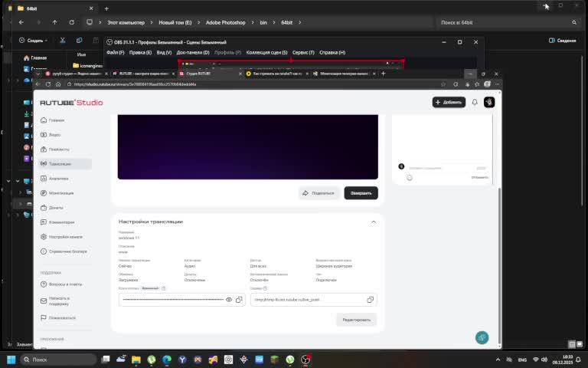Click Поделиться button under stream preview

tap(318, 193)
